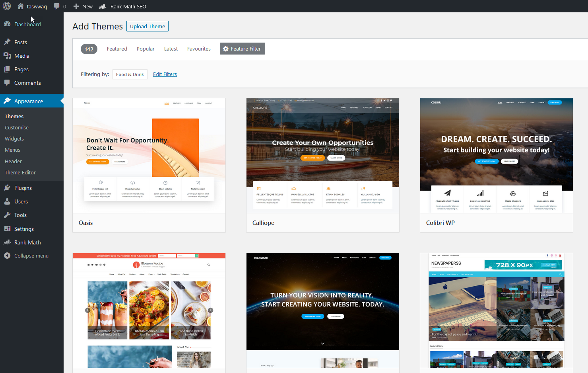Click the 142 theme count badge
The width and height of the screenshot is (588, 373).
[x=89, y=49]
